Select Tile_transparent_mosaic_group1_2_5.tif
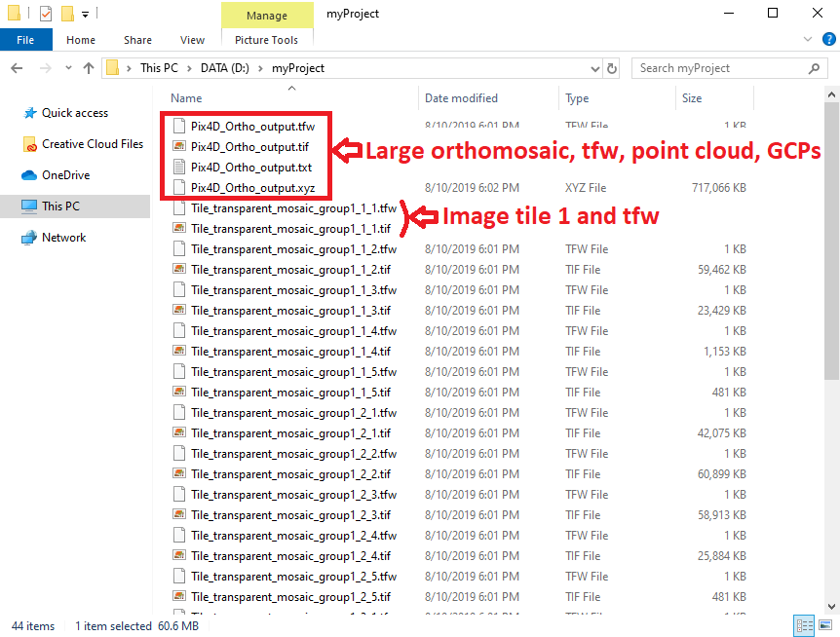The height and width of the screenshot is (637, 840). (291, 597)
